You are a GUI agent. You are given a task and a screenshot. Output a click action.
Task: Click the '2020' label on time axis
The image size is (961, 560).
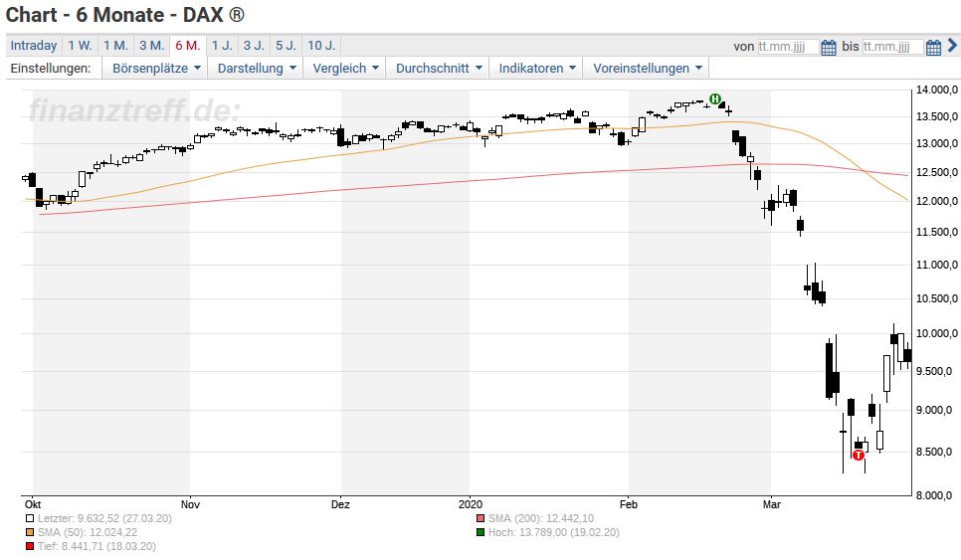[471, 504]
